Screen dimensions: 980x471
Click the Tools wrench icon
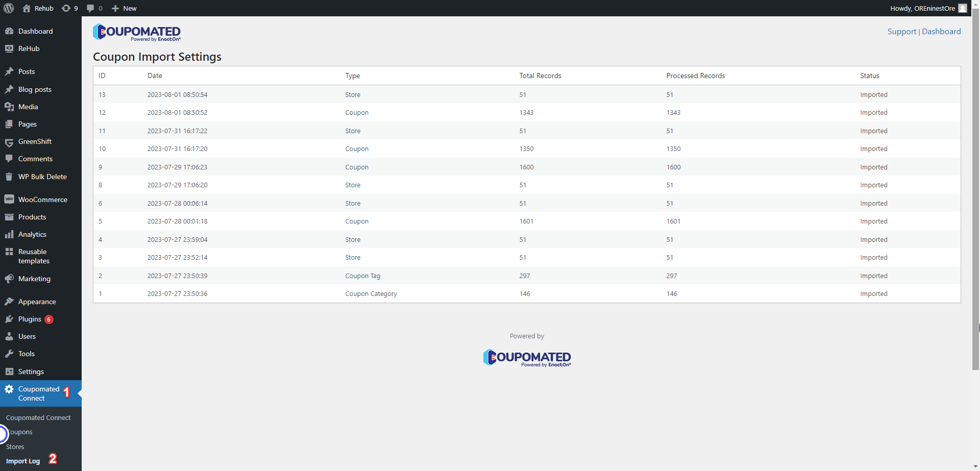[9, 354]
